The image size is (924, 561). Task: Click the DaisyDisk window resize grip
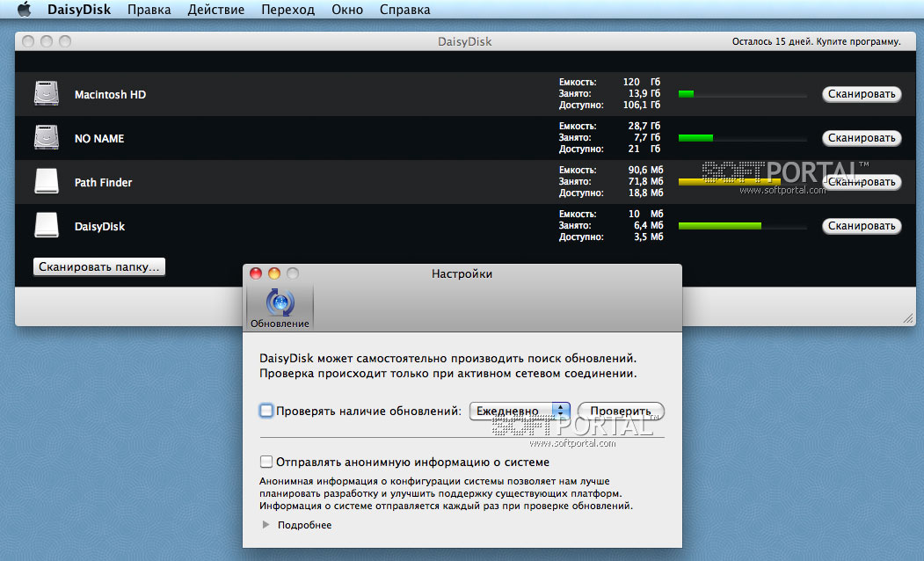[x=908, y=318]
